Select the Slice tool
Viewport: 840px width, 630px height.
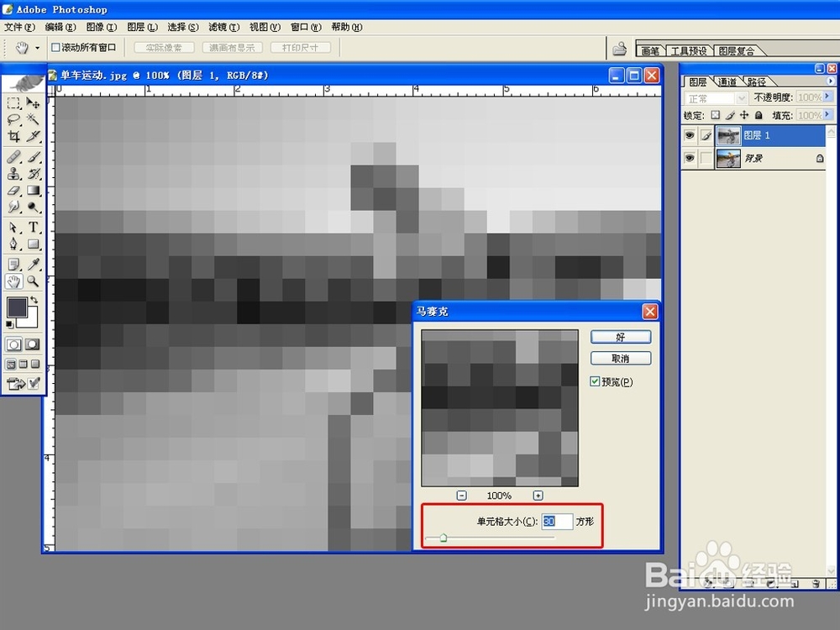pos(33,136)
